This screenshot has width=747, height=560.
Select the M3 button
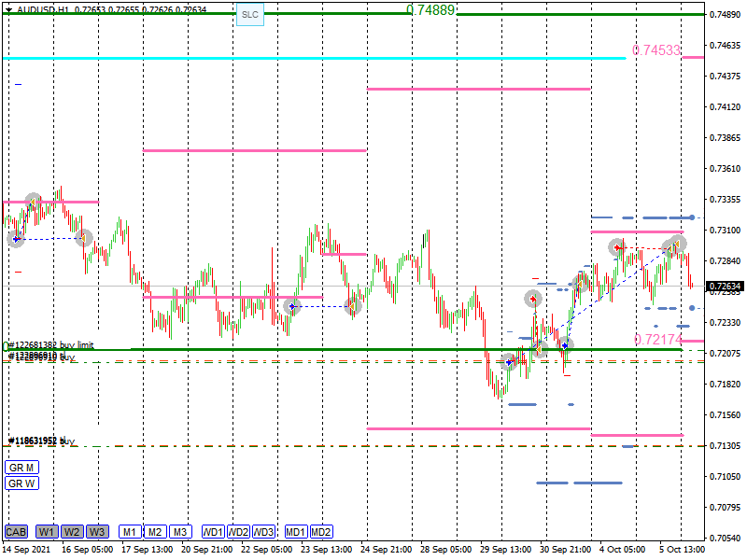tap(180, 532)
